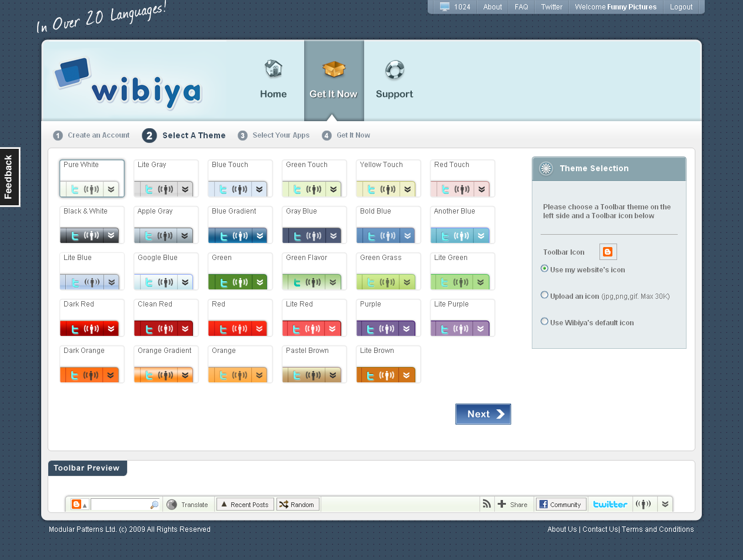Choose the Bold Blue theme
The width and height of the screenshot is (743, 560).
click(x=388, y=225)
